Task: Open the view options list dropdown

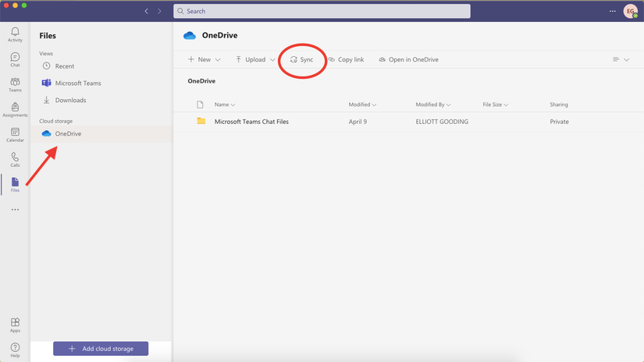Action: tap(621, 59)
